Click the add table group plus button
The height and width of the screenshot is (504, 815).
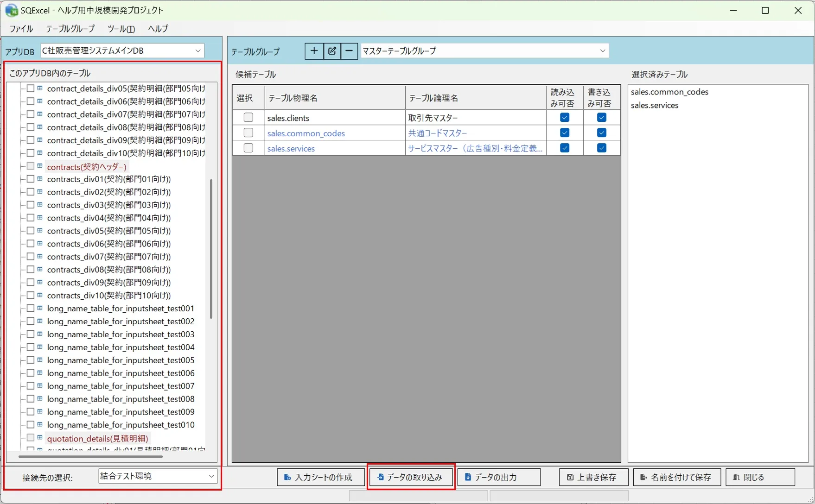(x=314, y=51)
